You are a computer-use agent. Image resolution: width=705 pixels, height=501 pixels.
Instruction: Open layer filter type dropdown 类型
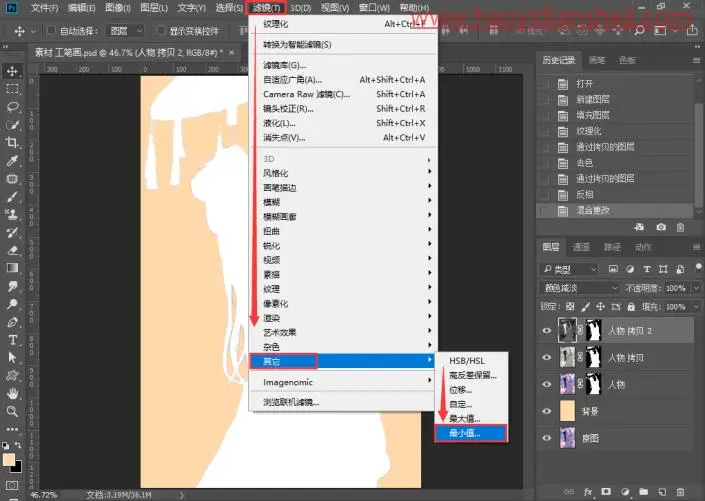pyautogui.click(x=569, y=269)
